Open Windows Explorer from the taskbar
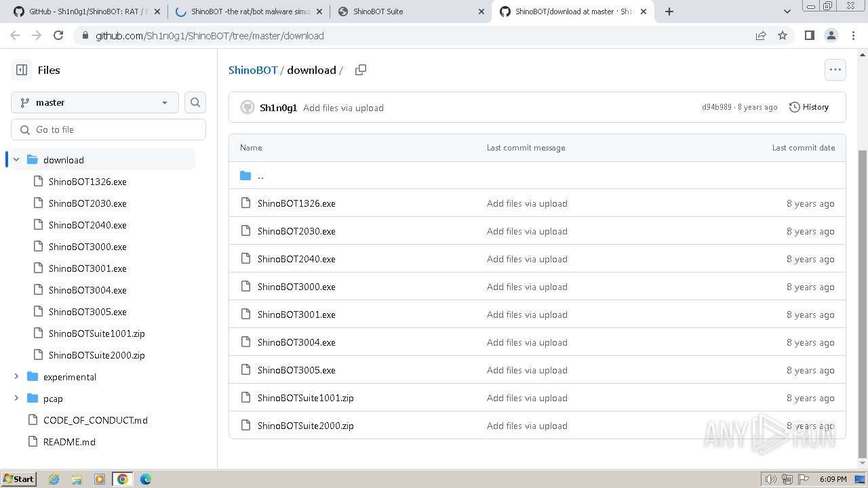Screen dimensions: 868x488 tap(77, 479)
